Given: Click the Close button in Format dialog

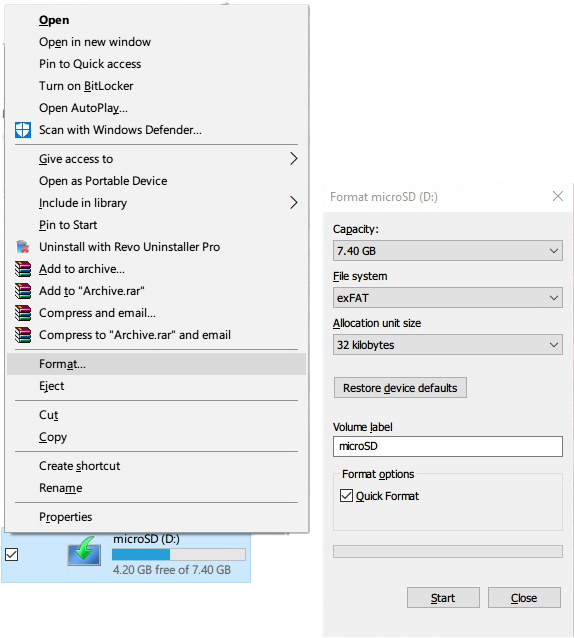Looking at the screenshot, I should 524,598.
